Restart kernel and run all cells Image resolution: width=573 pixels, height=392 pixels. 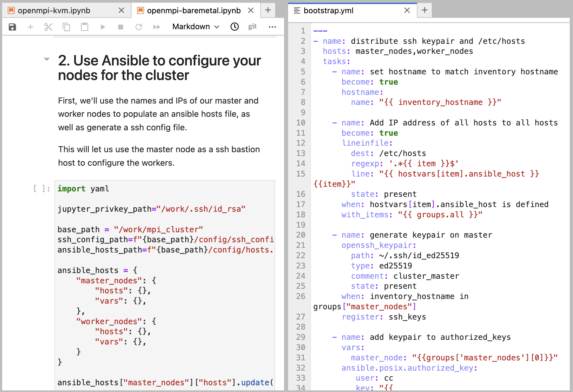click(157, 27)
